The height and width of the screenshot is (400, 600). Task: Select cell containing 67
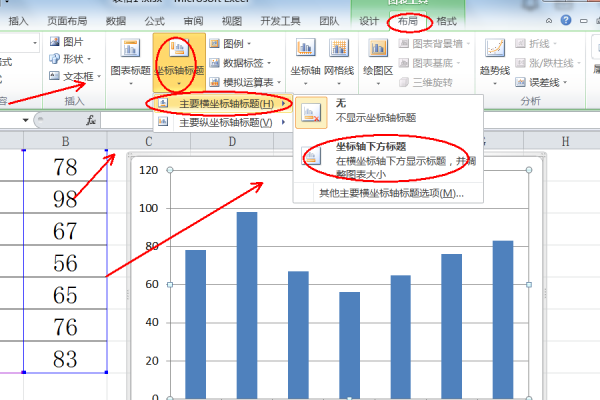[x=65, y=229]
